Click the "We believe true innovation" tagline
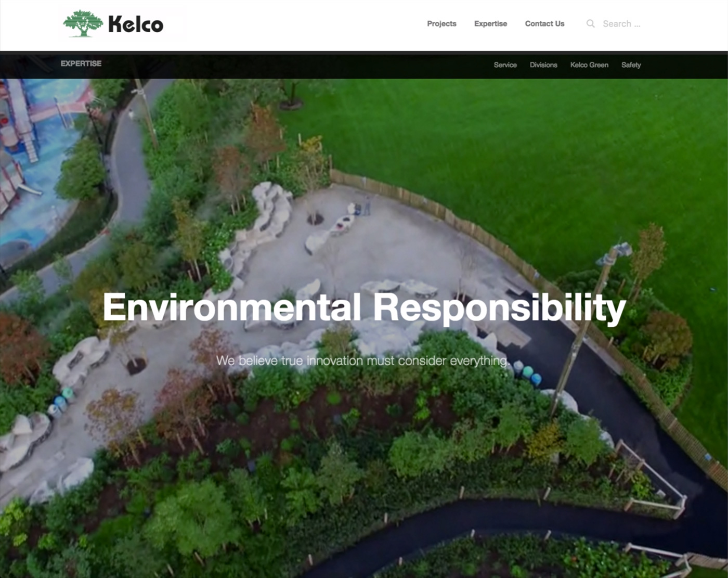 pos(362,361)
